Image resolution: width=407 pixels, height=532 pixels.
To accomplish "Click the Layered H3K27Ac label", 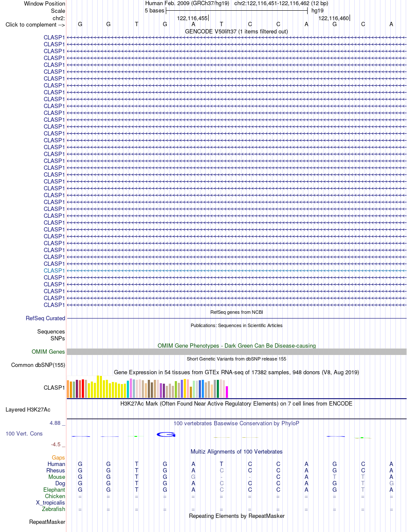I will (28, 410).
